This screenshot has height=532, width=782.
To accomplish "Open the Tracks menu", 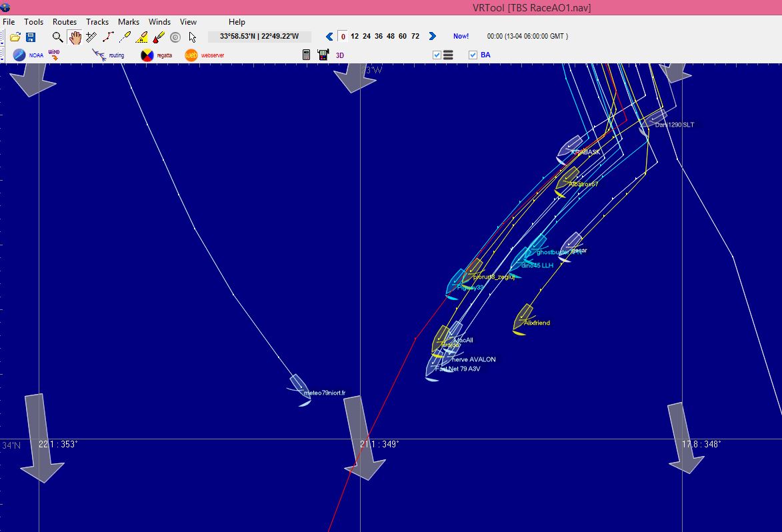I will (97, 22).
